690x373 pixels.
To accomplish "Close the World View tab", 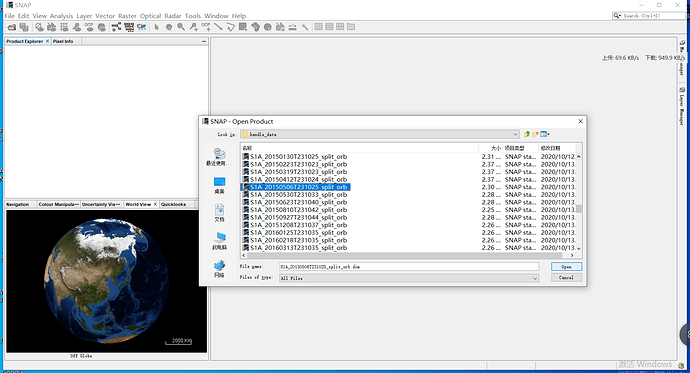I will pyautogui.click(x=155, y=205).
